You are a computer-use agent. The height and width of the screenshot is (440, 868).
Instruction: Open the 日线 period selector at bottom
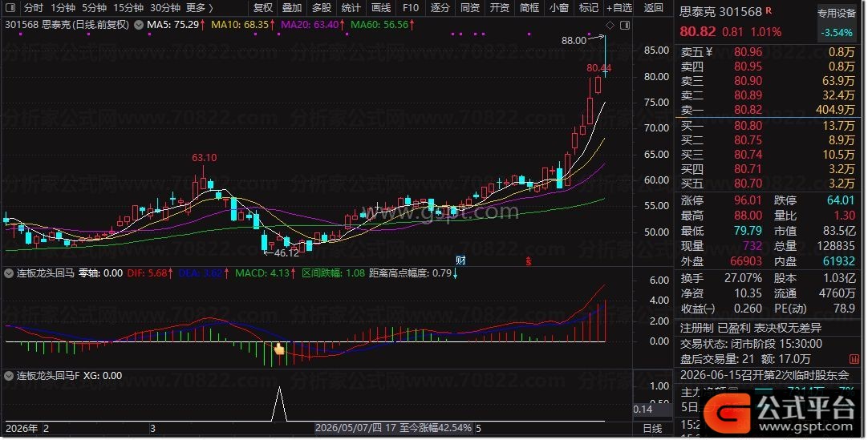(x=652, y=429)
